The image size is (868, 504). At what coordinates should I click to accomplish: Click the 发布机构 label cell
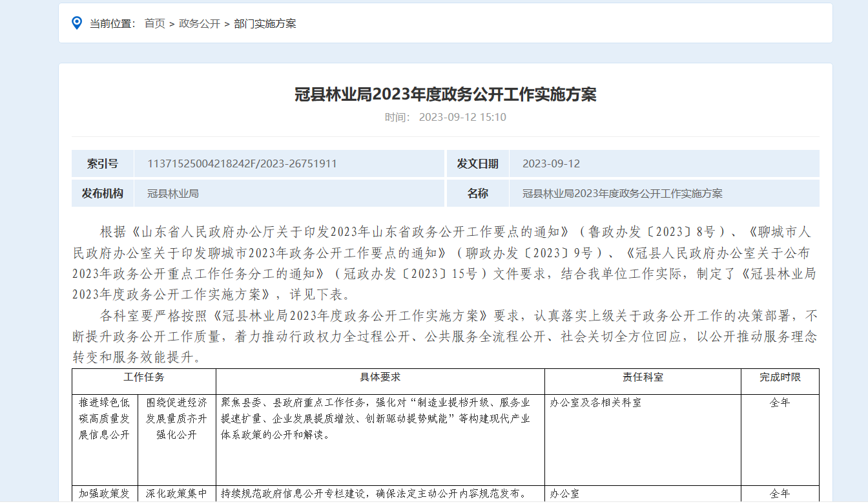pos(103,193)
